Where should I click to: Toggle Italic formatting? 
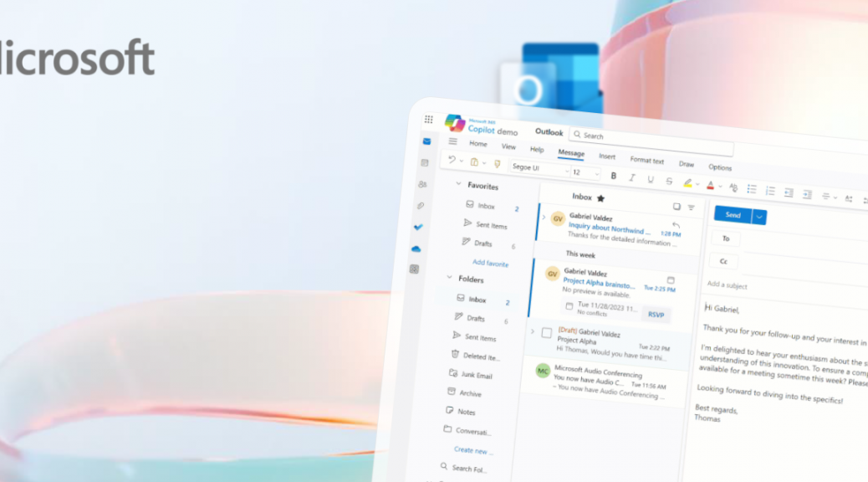[x=631, y=177]
